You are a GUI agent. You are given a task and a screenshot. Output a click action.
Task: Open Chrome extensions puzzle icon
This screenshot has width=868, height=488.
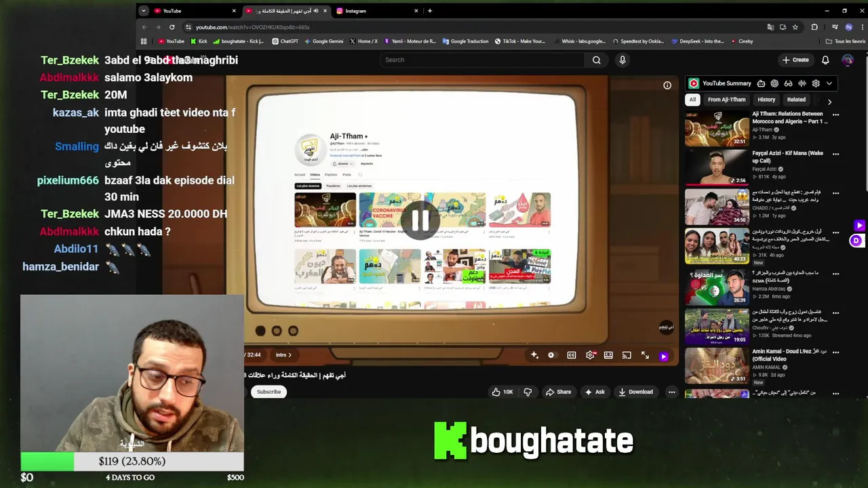814,27
